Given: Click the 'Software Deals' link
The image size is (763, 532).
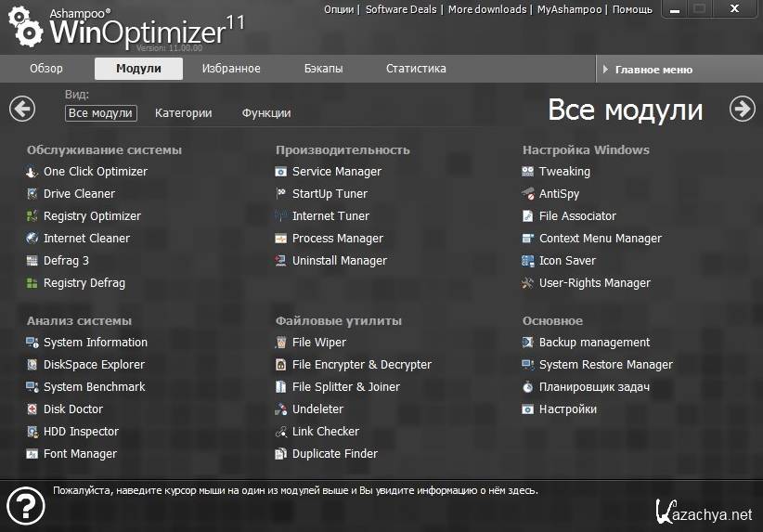Looking at the screenshot, I should (401, 9).
